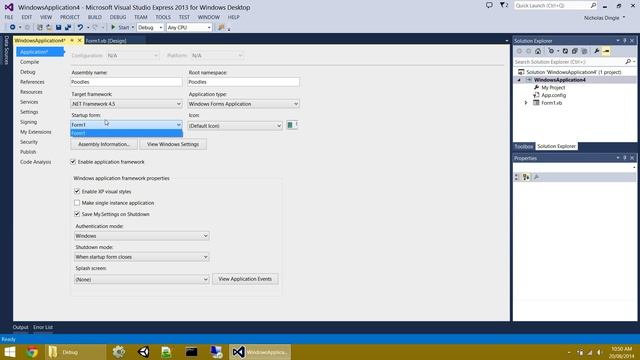This screenshot has width=640, height=360.
Task: Click the Save icon in the toolbar
Action: point(58,27)
